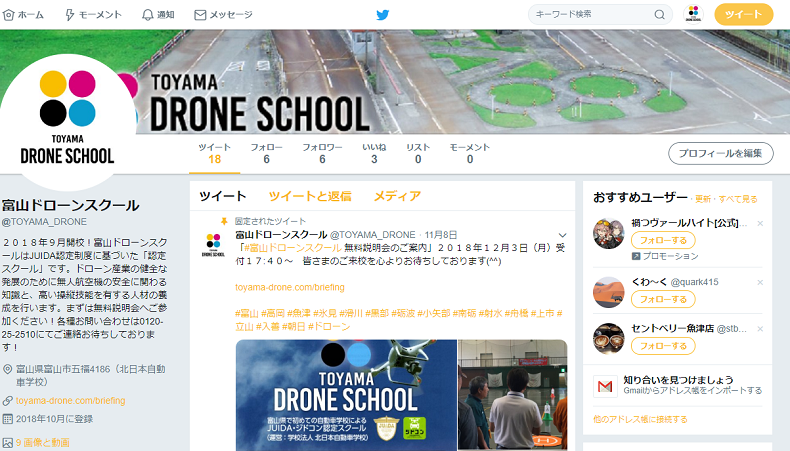
Task: Click location 富山県富山市五福4186
Action: [91, 375]
